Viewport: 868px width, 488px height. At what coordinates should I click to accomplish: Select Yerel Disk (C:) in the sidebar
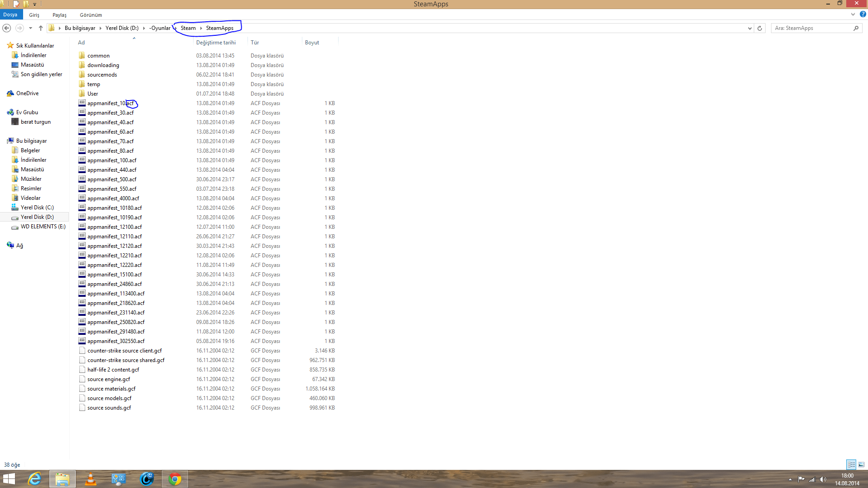[37, 208]
